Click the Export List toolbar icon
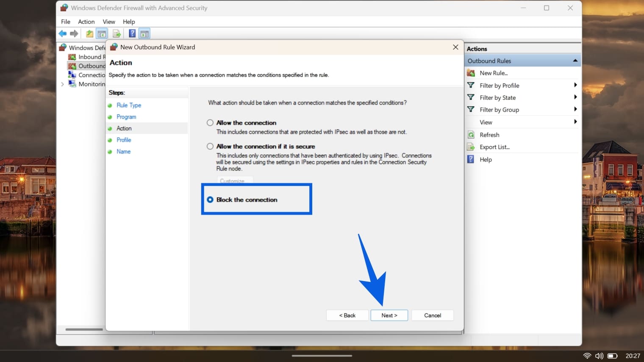644x362 pixels. 117,33
